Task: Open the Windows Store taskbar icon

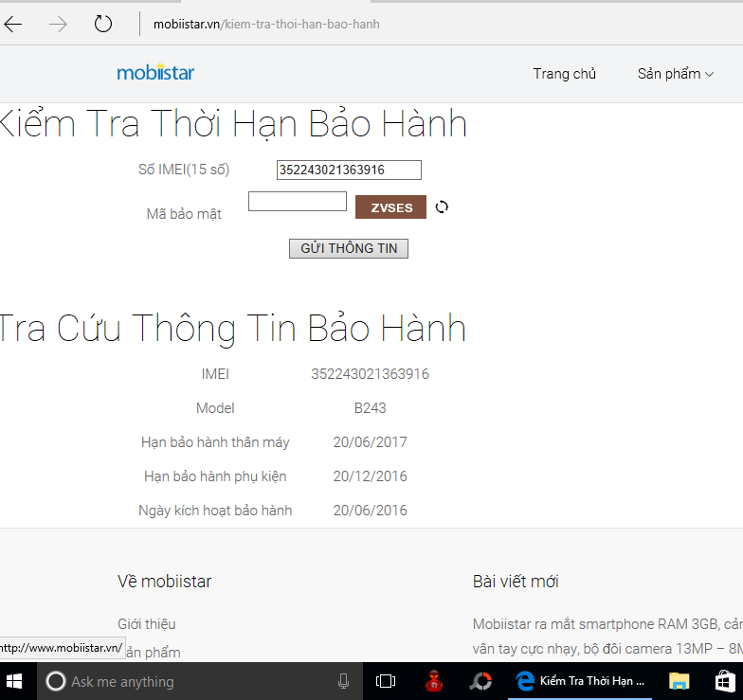Action: pyautogui.click(x=725, y=682)
